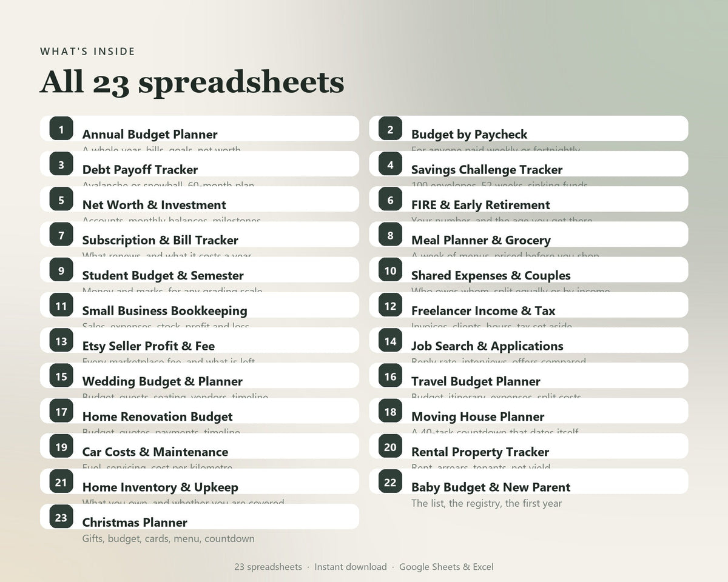728x582 pixels.
Task: Choose the Wedding Budget & Planner title
Action: (x=163, y=381)
